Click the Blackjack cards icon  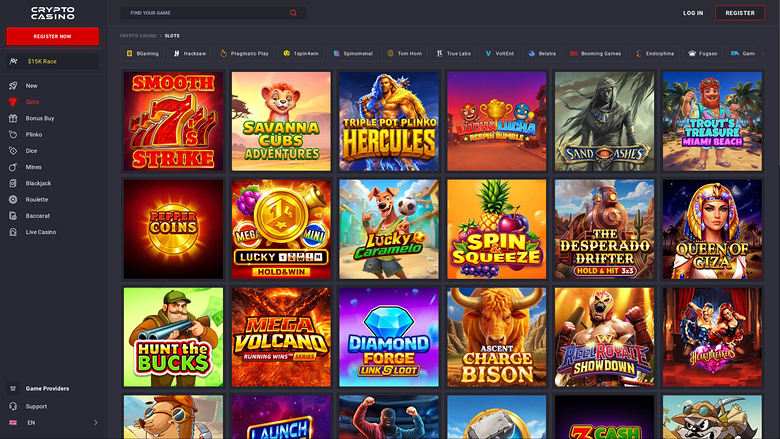coord(13,183)
